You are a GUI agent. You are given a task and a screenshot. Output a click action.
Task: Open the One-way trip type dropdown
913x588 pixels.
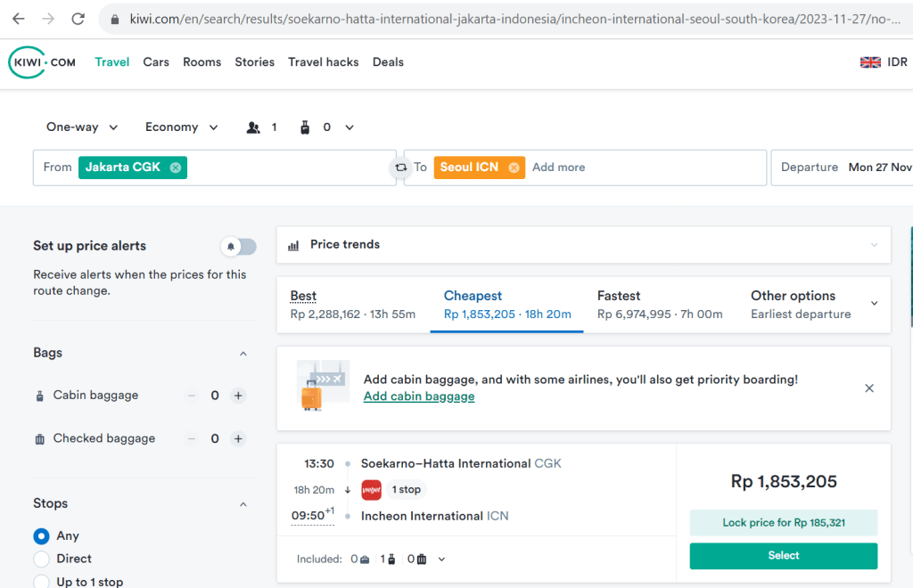(x=82, y=127)
